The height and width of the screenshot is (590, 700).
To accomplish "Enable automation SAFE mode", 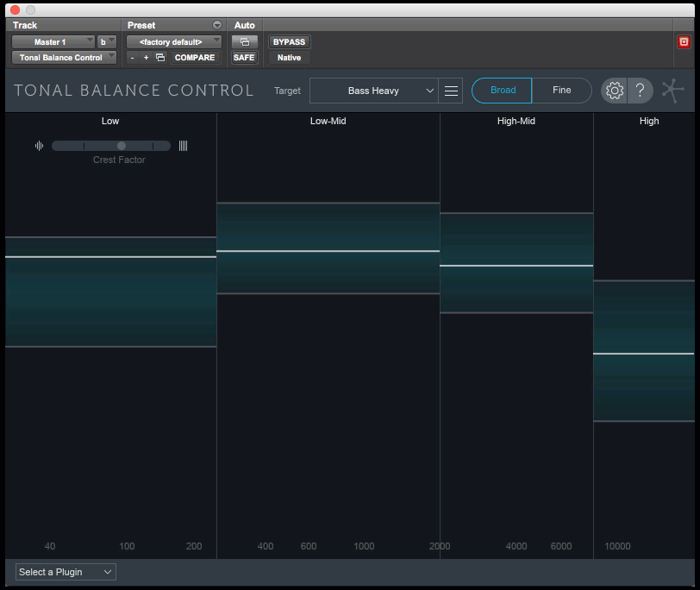I will tap(244, 58).
